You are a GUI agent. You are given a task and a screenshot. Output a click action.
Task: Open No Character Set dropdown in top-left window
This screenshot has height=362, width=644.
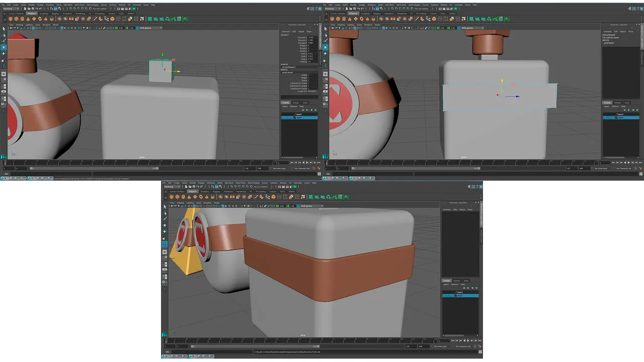302,168
